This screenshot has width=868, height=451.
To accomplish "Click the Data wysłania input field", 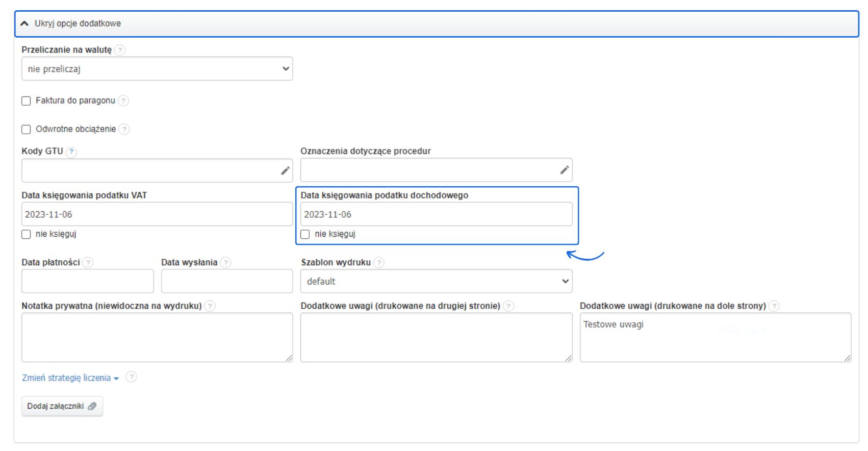I will click(x=227, y=282).
